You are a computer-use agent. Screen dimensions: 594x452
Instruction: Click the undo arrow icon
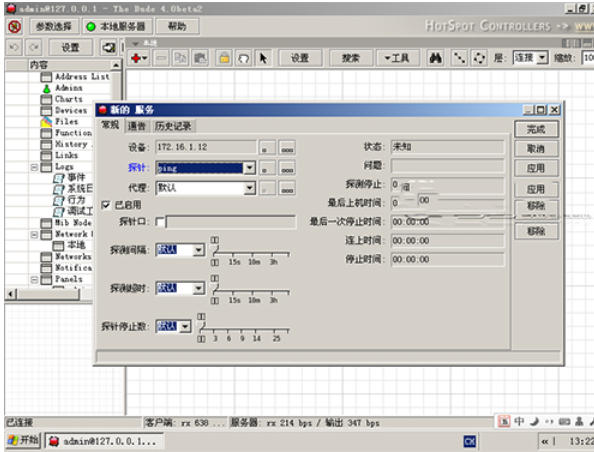14,47
